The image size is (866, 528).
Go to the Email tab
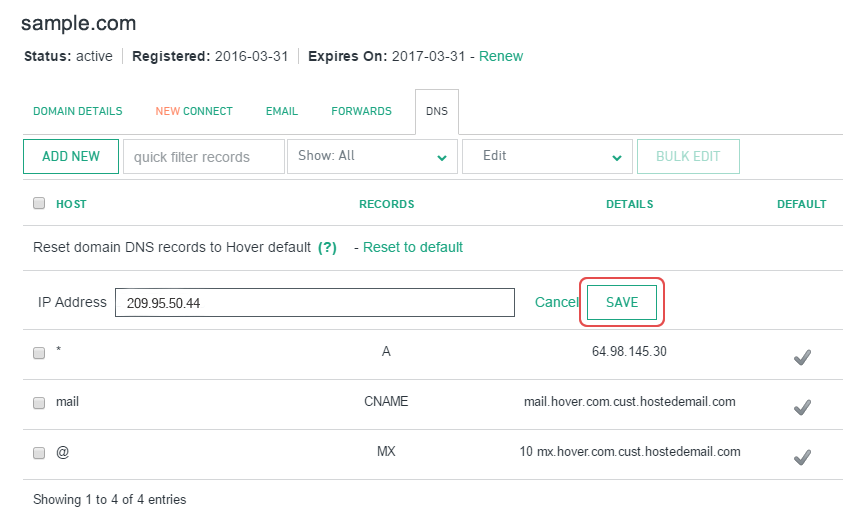pyautogui.click(x=282, y=111)
